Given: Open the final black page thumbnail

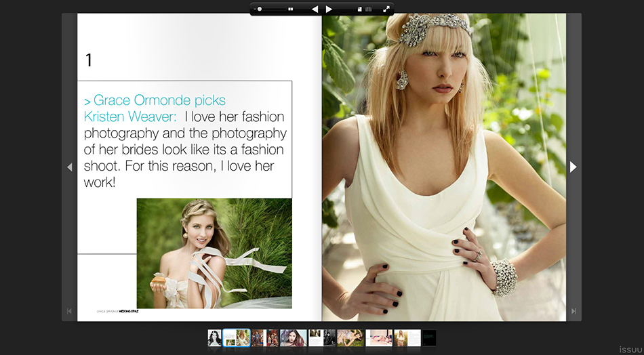Looking at the screenshot, I should 429,337.
